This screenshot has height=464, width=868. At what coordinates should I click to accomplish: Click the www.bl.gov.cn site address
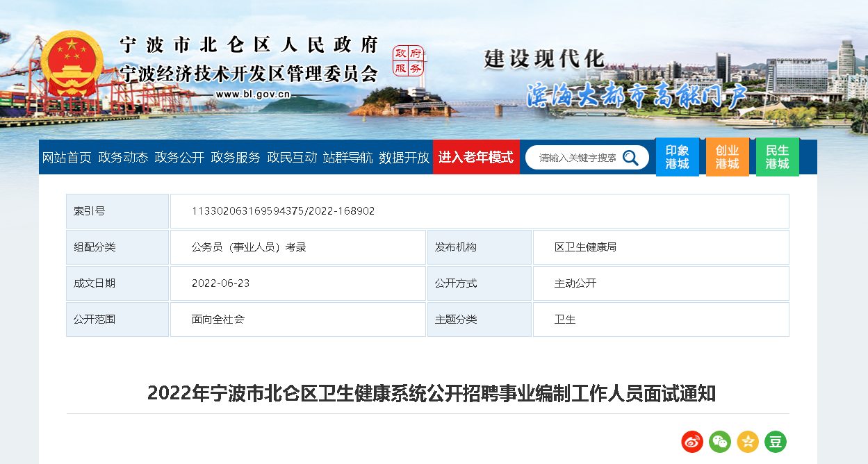pos(253,94)
